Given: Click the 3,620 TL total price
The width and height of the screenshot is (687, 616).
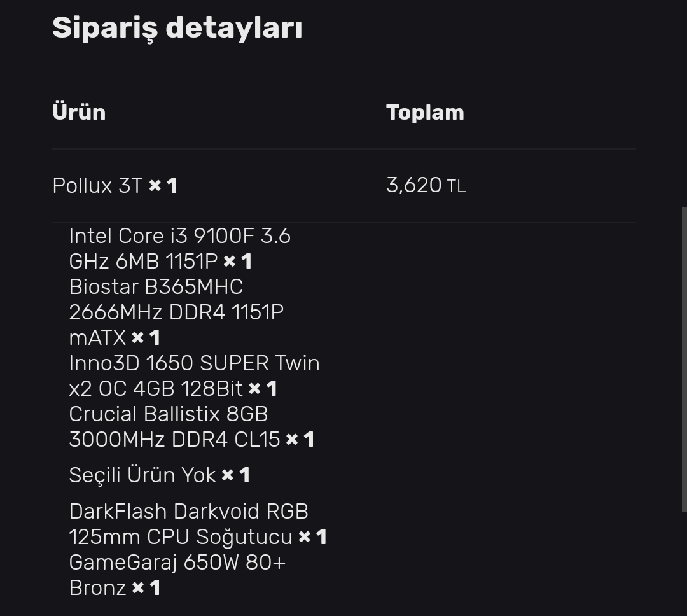Looking at the screenshot, I should (x=426, y=185).
